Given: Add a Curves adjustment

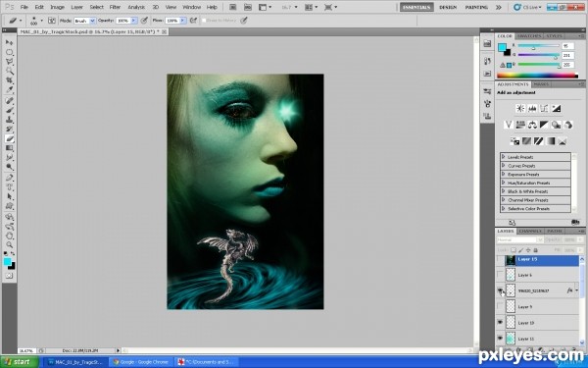Looking at the screenshot, I should pyautogui.click(x=544, y=109).
